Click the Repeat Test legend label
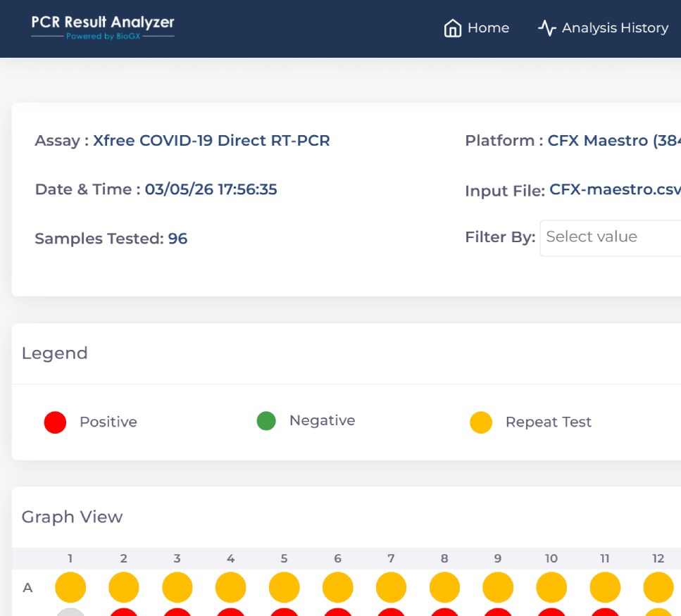 548,422
